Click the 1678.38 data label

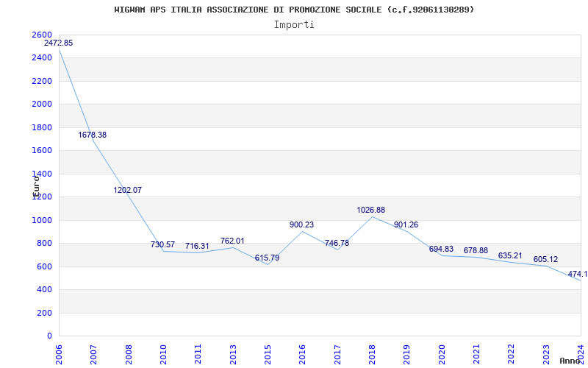click(x=93, y=135)
